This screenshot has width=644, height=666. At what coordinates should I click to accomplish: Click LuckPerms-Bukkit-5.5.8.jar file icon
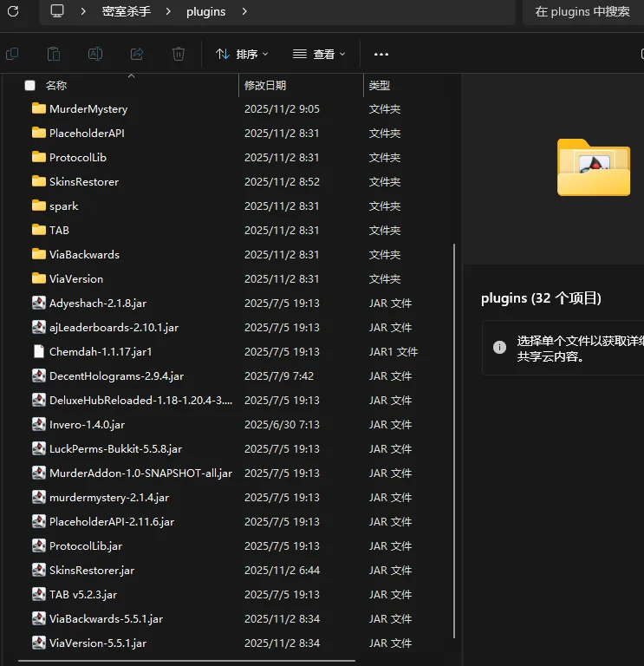[39, 448]
